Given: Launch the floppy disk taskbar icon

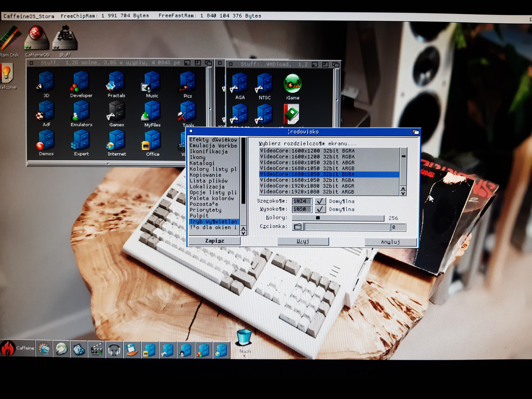Looking at the screenshot, I should pyautogui.click(x=132, y=350).
